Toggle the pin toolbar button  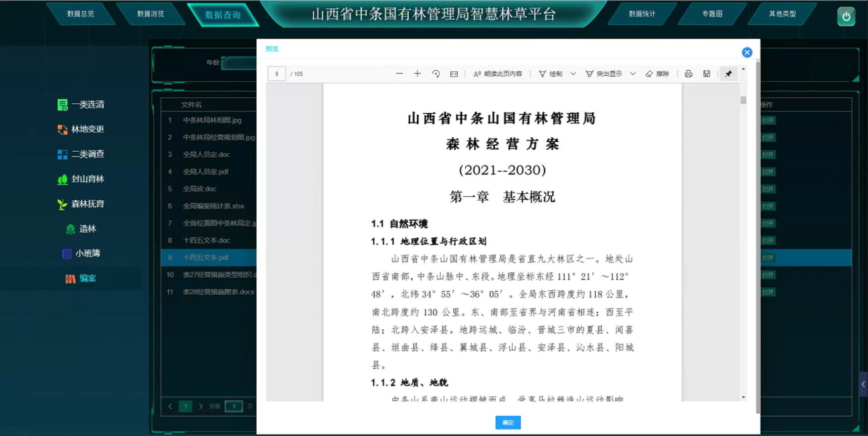[728, 74]
